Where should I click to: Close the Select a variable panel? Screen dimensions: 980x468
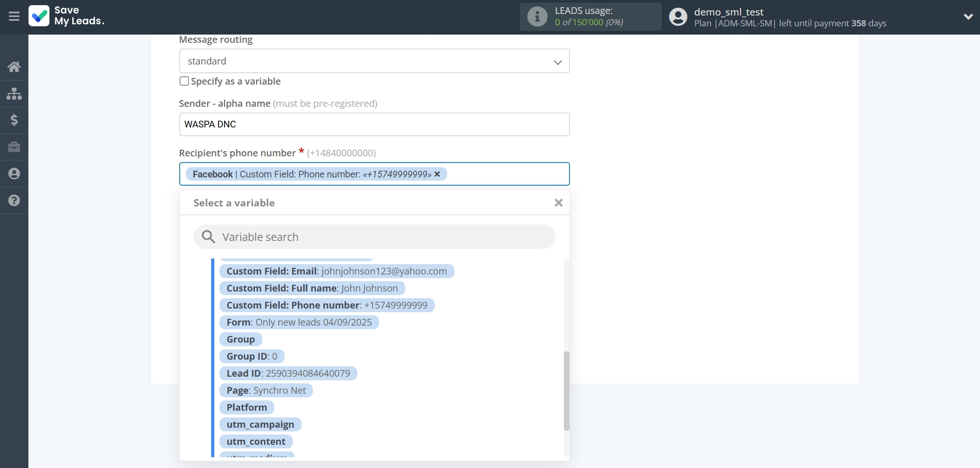click(x=558, y=203)
